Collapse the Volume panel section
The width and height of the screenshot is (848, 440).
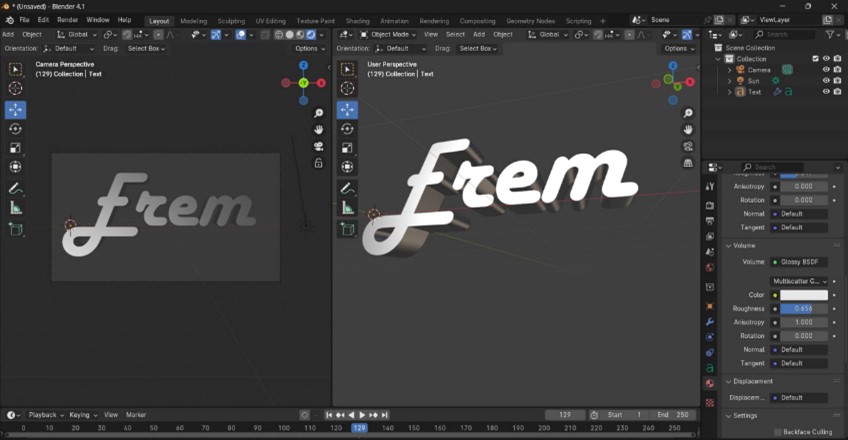click(729, 245)
